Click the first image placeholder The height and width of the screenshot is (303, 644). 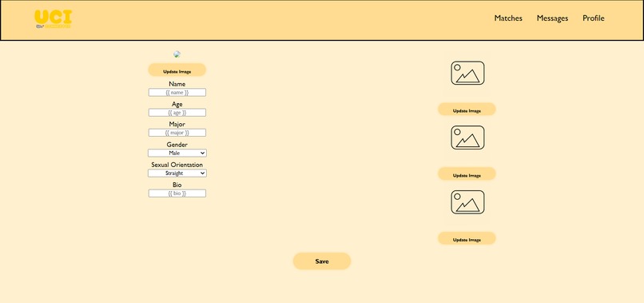click(x=467, y=74)
